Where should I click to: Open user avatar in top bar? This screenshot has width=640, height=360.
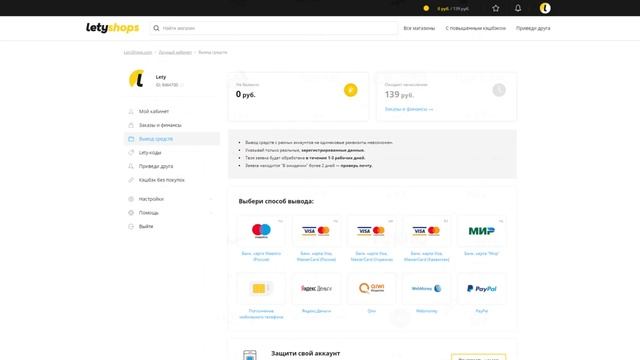545,8
